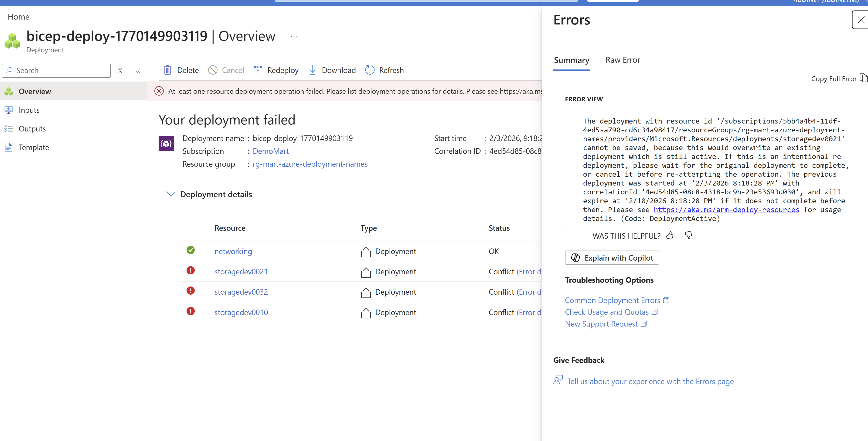Click the rg-mart-azure-deployment-names resource group link
Screen dimensions: 868x441
(x=310, y=164)
